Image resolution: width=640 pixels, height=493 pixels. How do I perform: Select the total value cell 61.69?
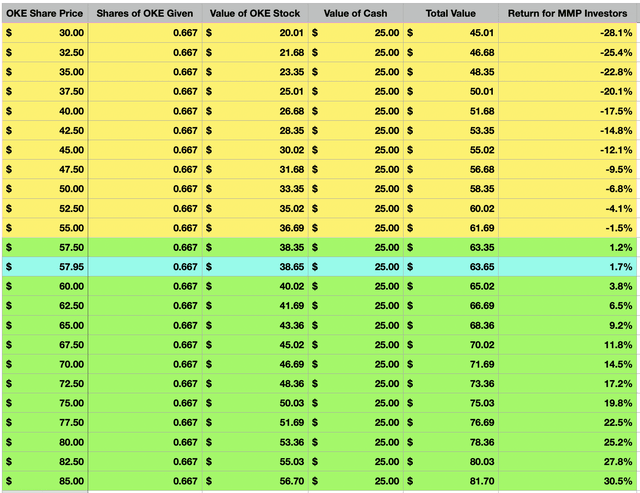451,228
